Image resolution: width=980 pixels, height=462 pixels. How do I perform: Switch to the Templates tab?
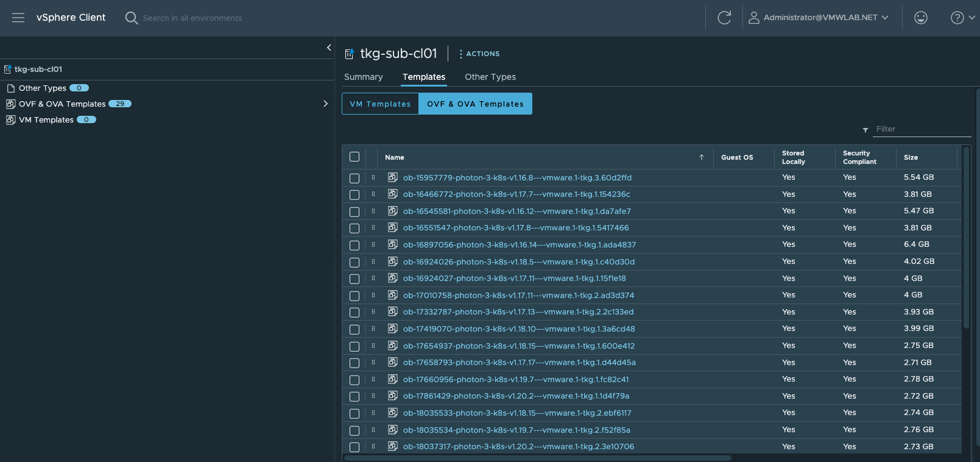(424, 77)
